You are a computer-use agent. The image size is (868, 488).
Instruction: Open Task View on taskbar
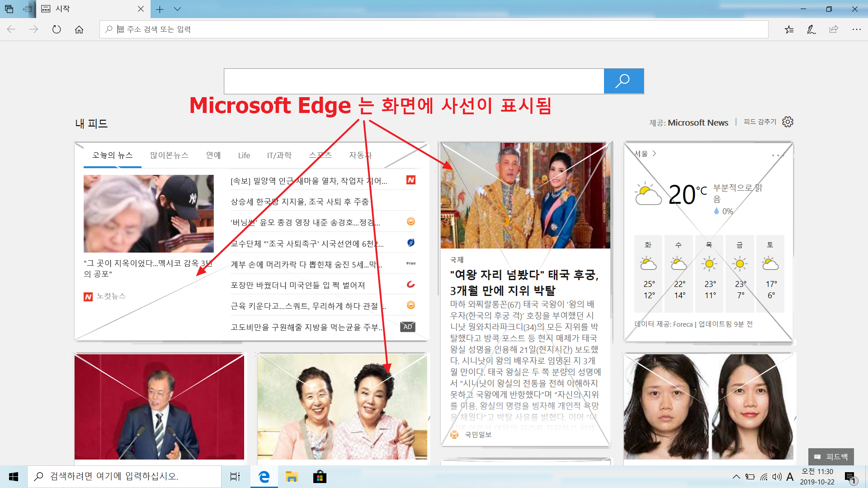tap(235, 477)
